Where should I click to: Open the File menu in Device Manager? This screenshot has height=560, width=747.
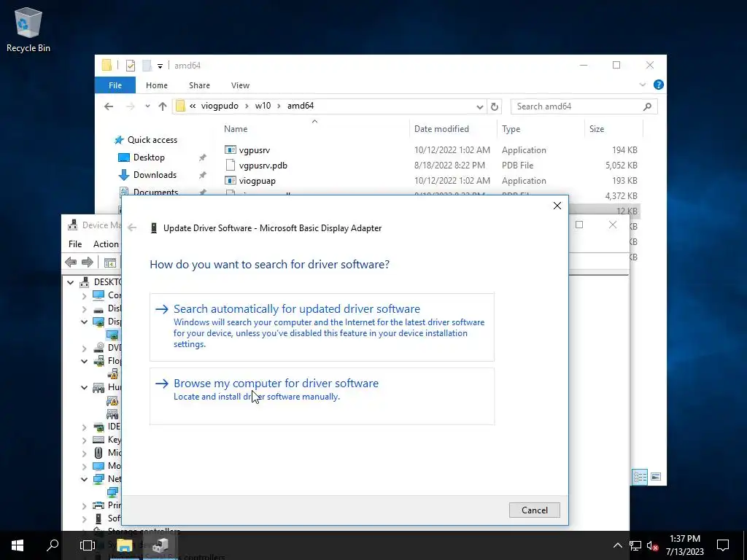[75, 244]
